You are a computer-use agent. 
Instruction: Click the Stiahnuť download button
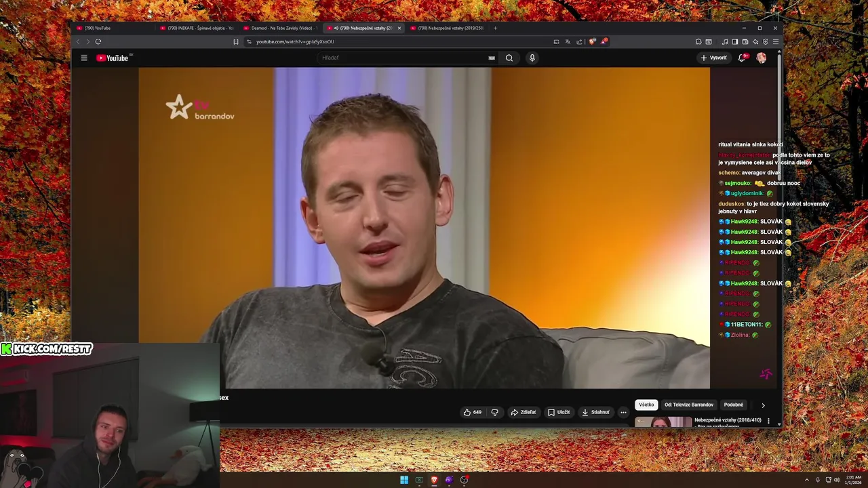pyautogui.click(x=595, y=412)
